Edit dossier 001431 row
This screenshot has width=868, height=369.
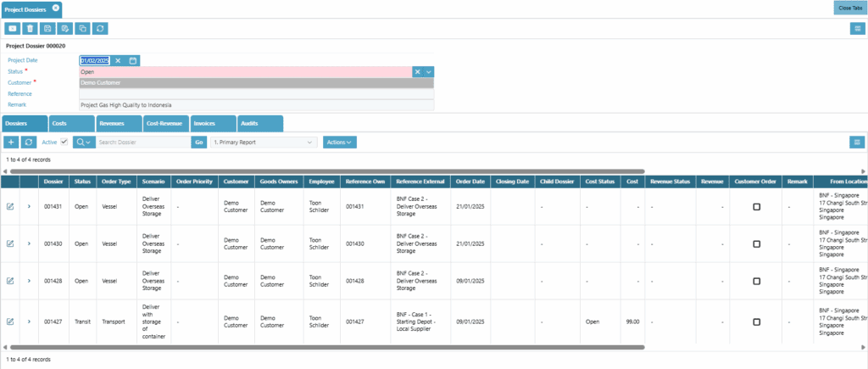tap(10, 206)
